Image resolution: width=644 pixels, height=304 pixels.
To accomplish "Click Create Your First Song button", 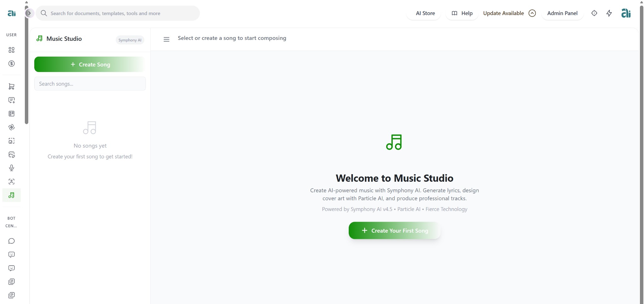I will point(394,230).
